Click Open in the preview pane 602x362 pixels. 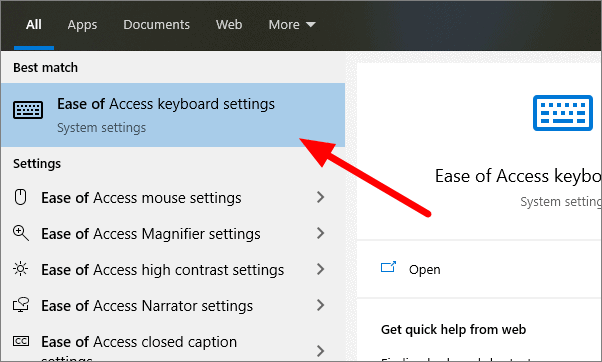point(425,269)
